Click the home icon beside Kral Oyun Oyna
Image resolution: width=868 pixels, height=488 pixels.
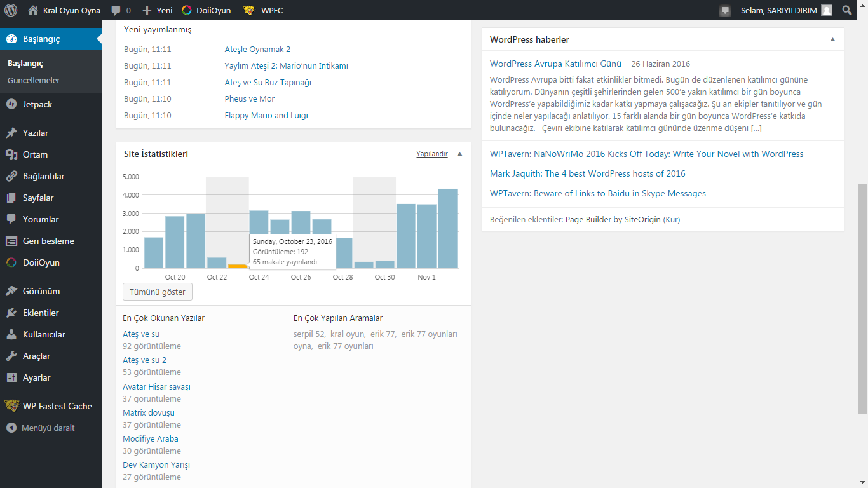click(33, 10)
